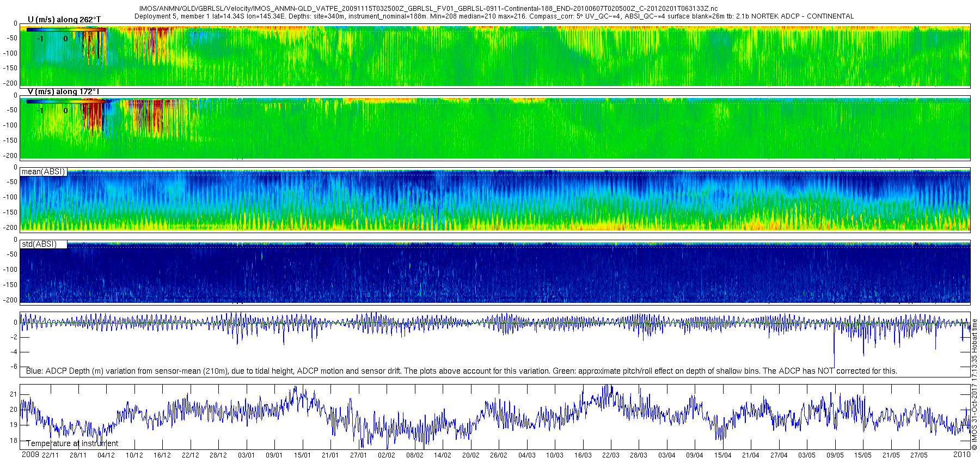Select the 'V (m/s) along 172°T' panel title
Screen dimensions: 980x463
(x=63, y=92)
